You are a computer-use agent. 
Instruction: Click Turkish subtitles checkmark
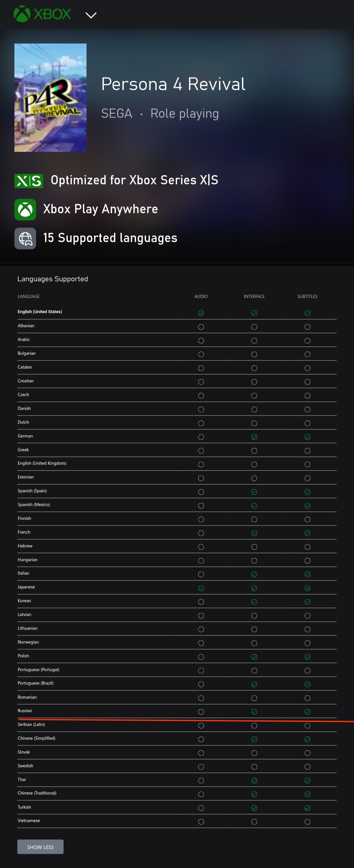click(x=307, y=808)
